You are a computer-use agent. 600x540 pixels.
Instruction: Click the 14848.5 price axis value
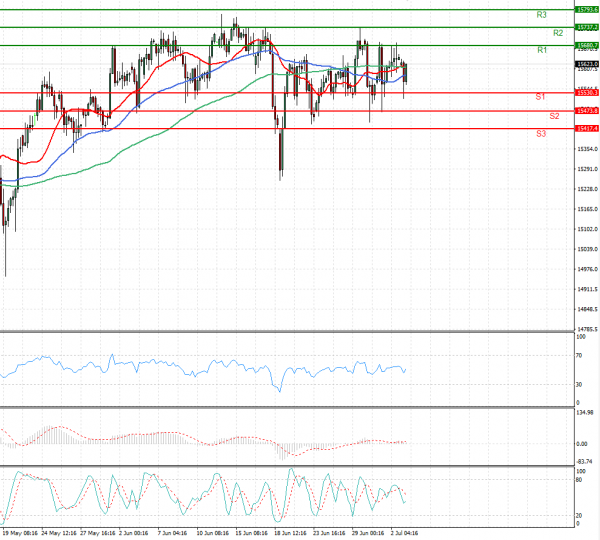point(587,309)
